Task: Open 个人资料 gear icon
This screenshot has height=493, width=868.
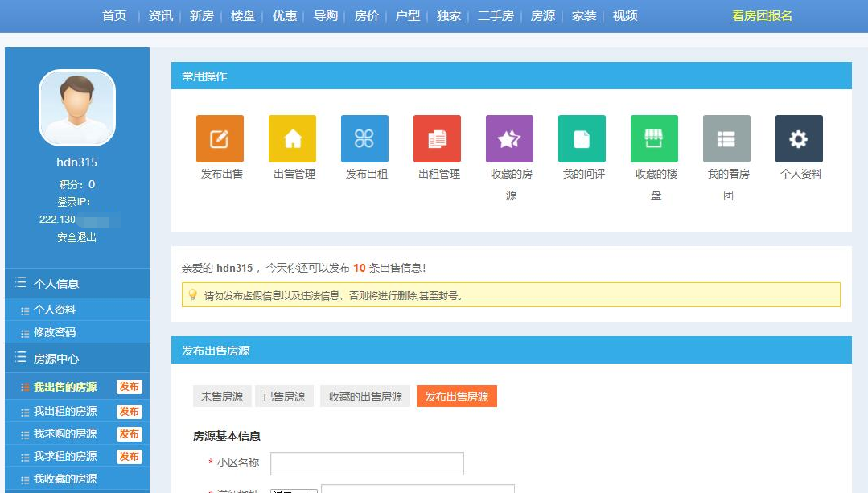Action: pyautogui.click(x=799, y=138)
